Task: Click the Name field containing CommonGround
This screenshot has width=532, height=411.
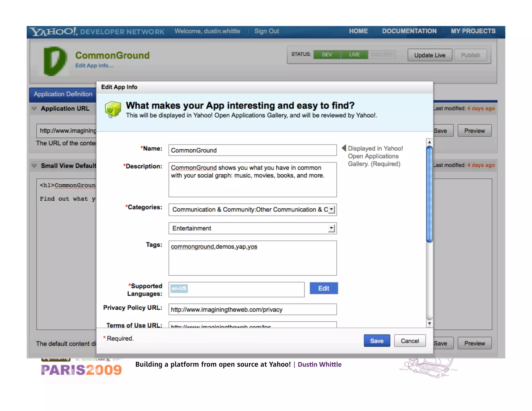Action: 252,150
